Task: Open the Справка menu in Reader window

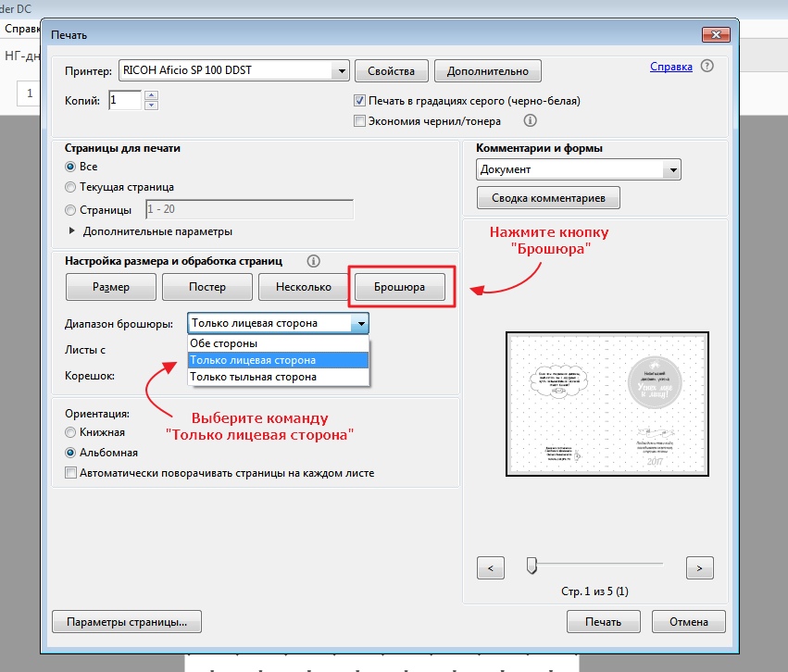Action: click(21, 29)
